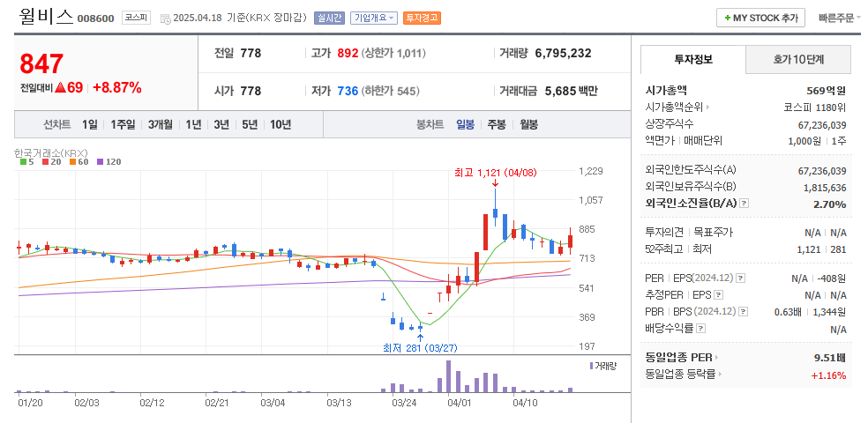Click the green 5-day moving average legend square
The width and height of the screenshot is (868, 423).
(23, 162)
